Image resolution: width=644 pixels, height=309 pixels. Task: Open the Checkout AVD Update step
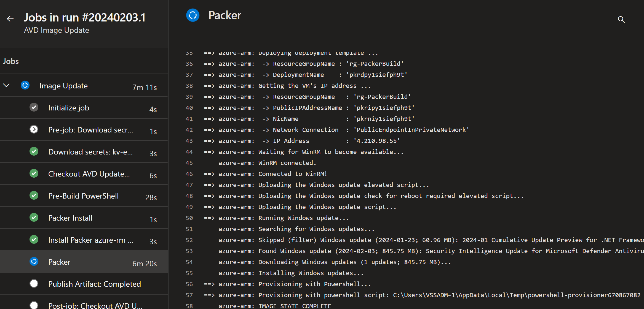[89, 174]
